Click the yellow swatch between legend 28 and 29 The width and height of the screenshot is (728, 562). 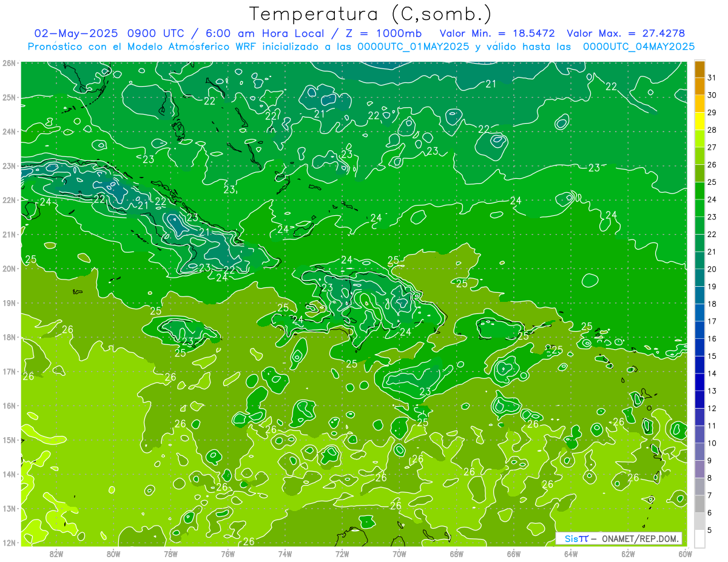699,121
